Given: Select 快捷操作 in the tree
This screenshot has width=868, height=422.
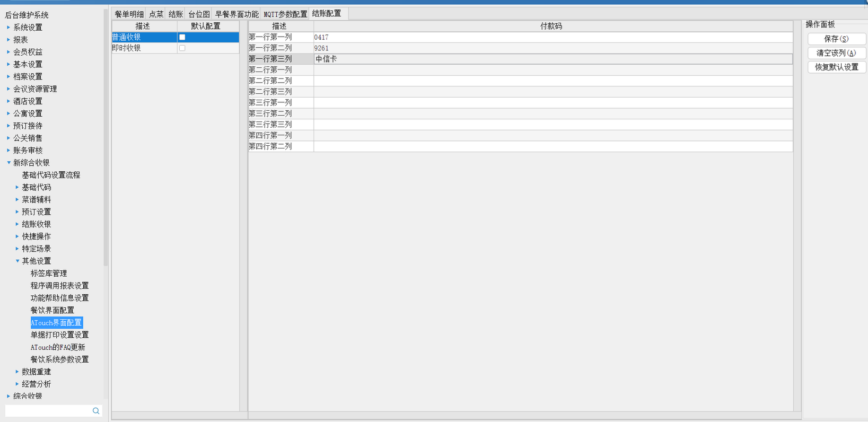Looking at the screenshot, I should pyautogui.click(x=37, y=236).
